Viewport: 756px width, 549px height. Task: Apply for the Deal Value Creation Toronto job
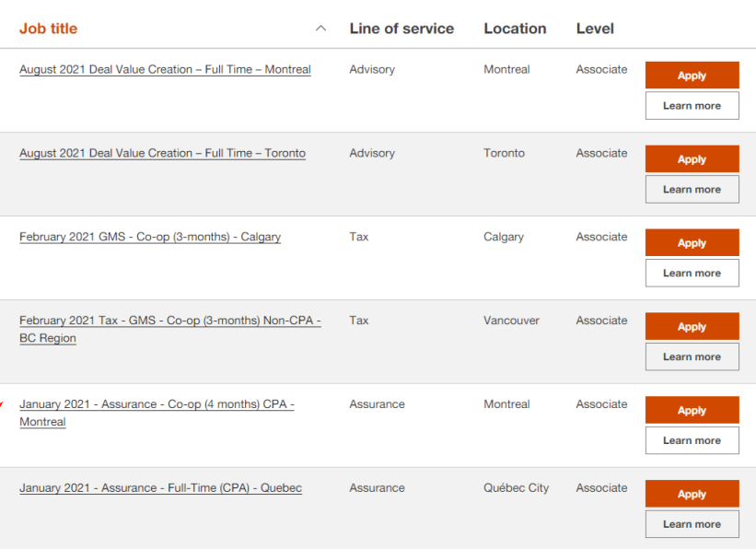(692, 159)
